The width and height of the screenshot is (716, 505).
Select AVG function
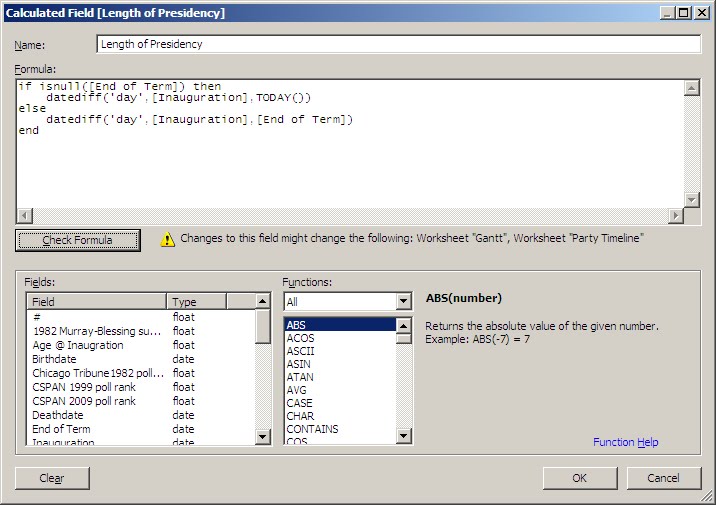(340, 390)
